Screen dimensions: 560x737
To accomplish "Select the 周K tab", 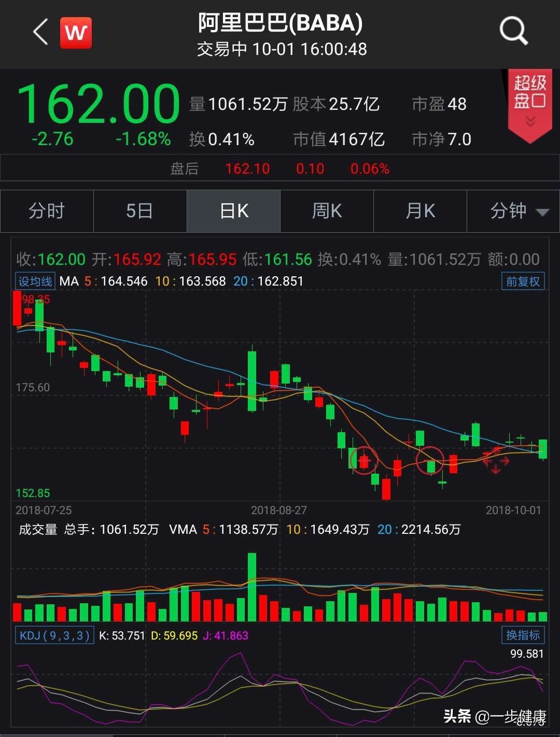I will click(327, 211).
